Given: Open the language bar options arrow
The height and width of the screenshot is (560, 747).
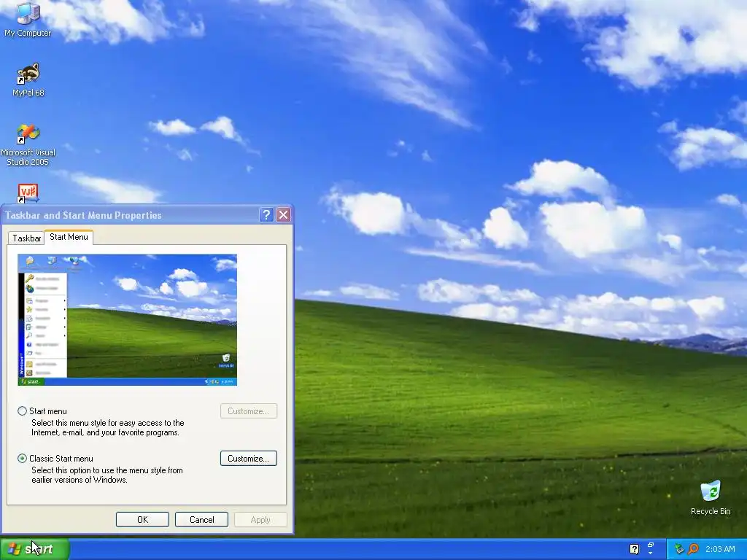Looking at the screenshot, I should pyautogui.click(x=651, y=553).
